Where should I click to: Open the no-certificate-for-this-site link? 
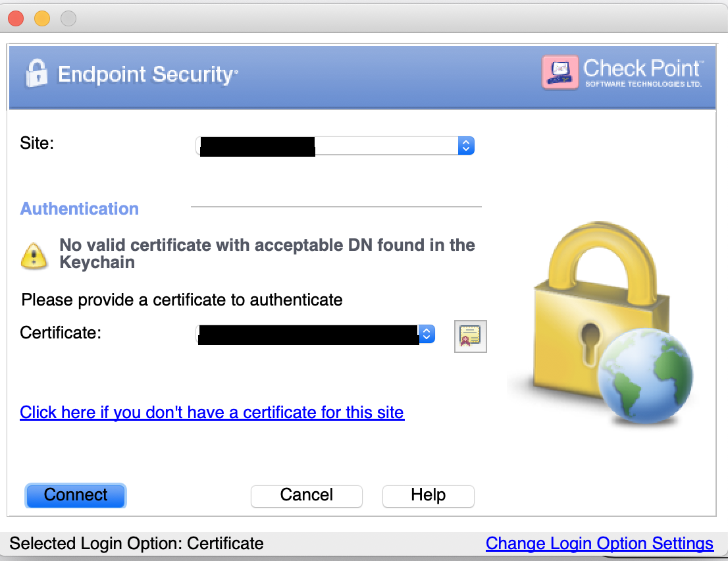point(212,412)
